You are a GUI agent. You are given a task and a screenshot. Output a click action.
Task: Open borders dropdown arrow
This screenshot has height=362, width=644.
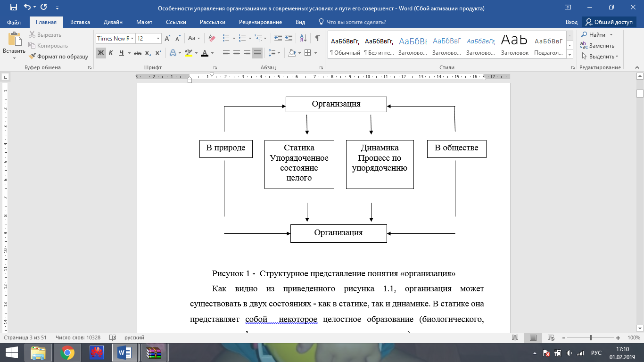[315, 53]
